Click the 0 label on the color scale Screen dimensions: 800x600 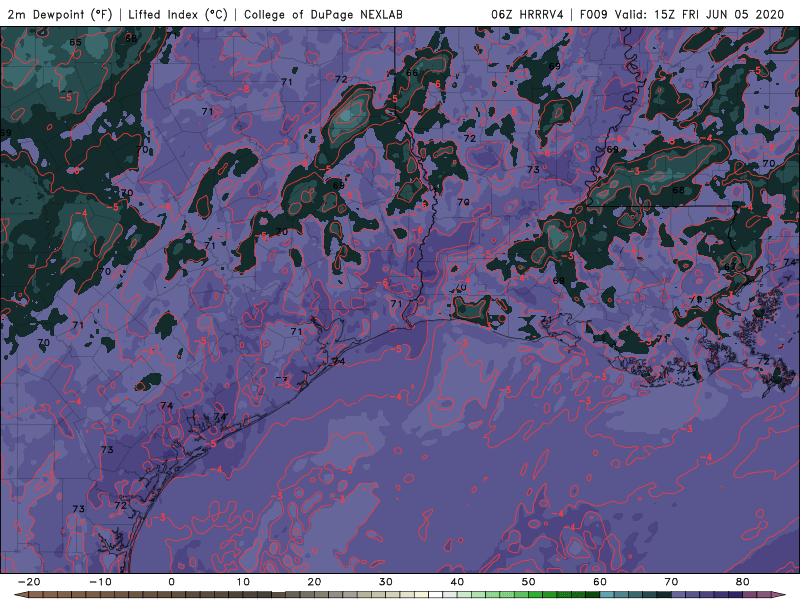(171, 582)
